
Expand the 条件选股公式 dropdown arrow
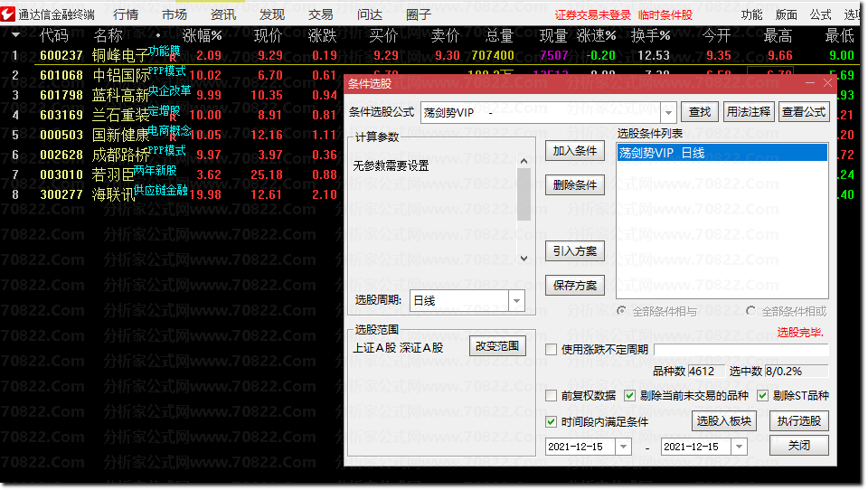[668, 112]
